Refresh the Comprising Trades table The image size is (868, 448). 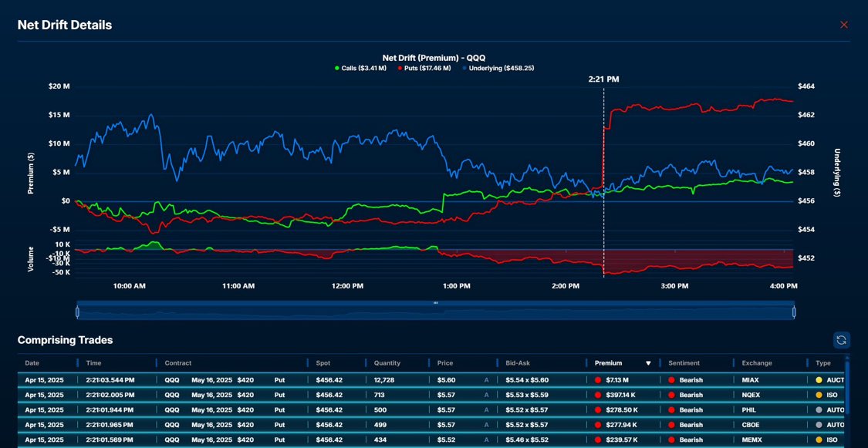tap(841, 339)
